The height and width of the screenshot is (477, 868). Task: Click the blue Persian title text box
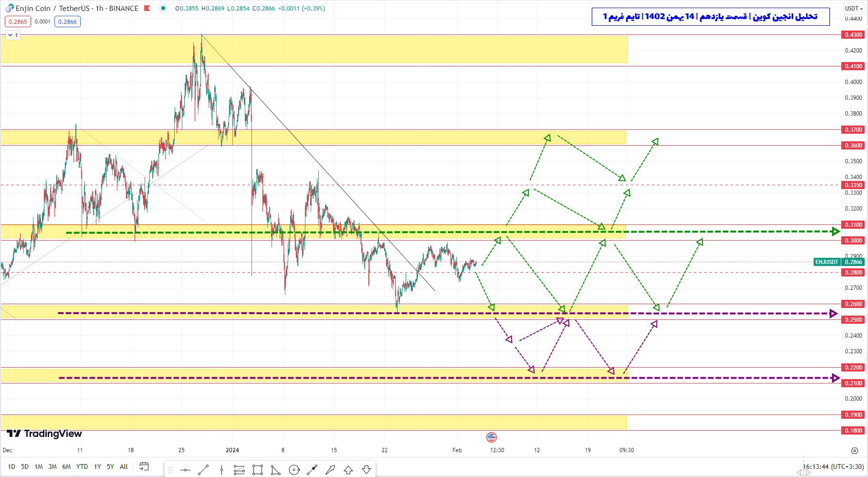(x=711, y=16)
